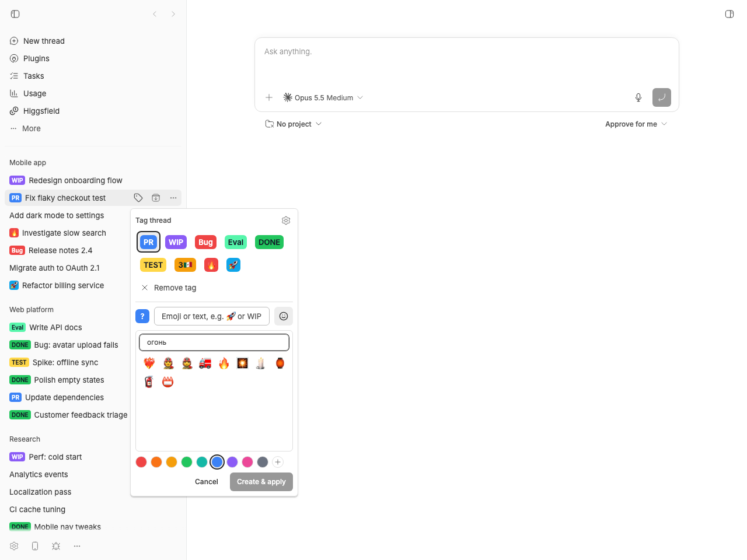Choose the fire engine emoji

205,363
